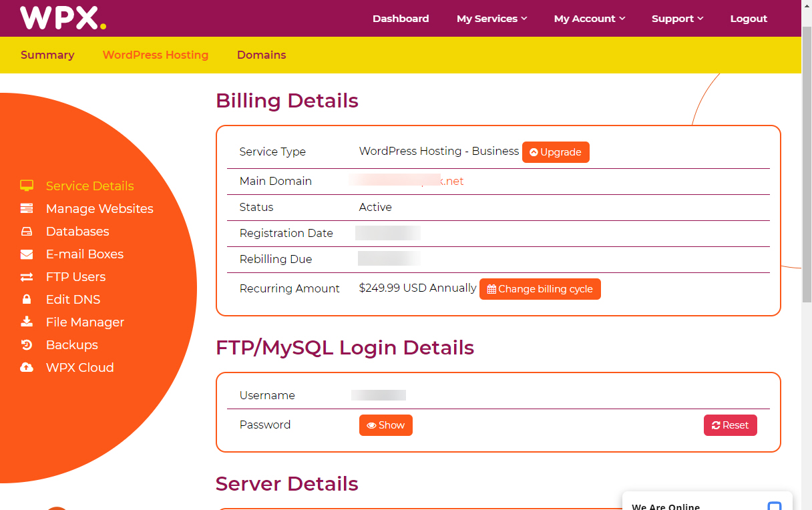This screenshot has height=510, width=812.
Task: Open E-mail Boxes in sidebar
Action: coord(85,254)
